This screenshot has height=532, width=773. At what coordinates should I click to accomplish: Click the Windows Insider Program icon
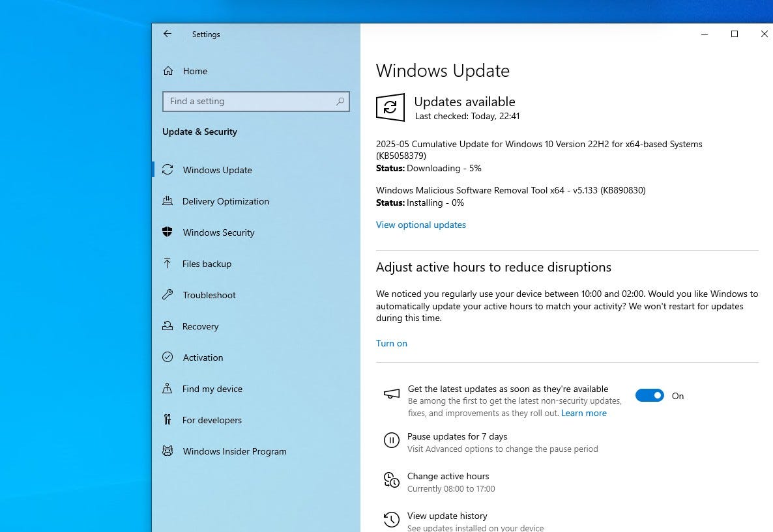[x=168, y=451]
